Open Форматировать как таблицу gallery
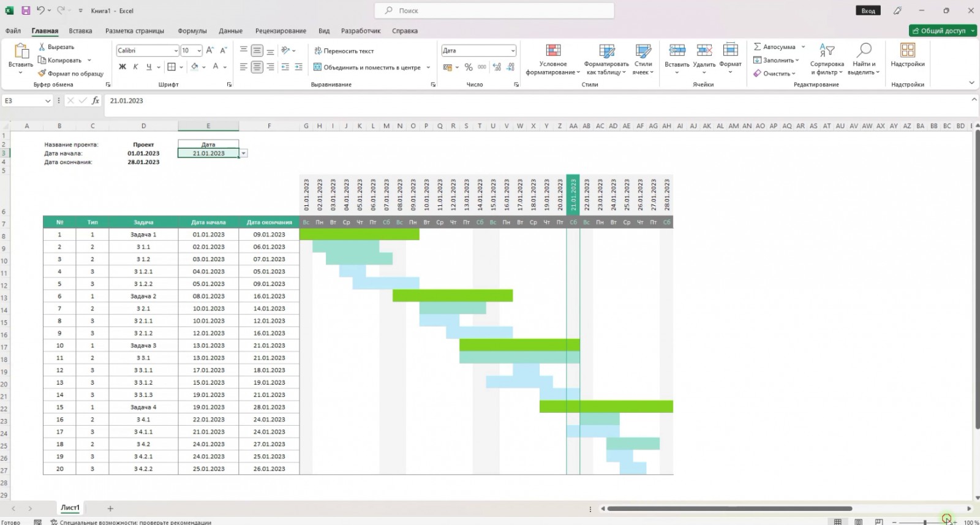The height and width of the screenshot is (525, 980). pos(606,59)
